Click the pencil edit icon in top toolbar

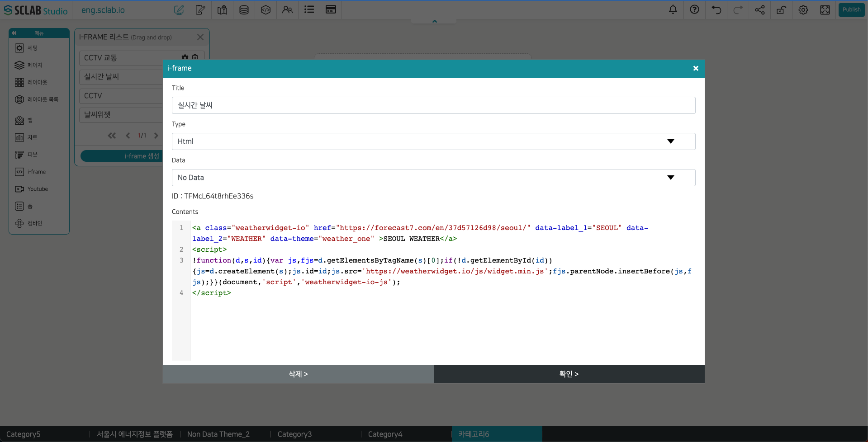[x=200, y=9]
